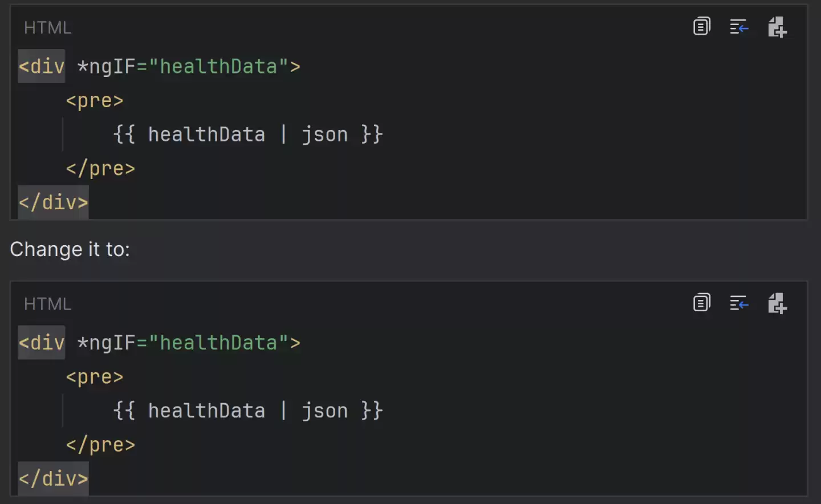Copy the first HTML code snippet
This screenshot has height=504, width=821.
pos(702,27)
